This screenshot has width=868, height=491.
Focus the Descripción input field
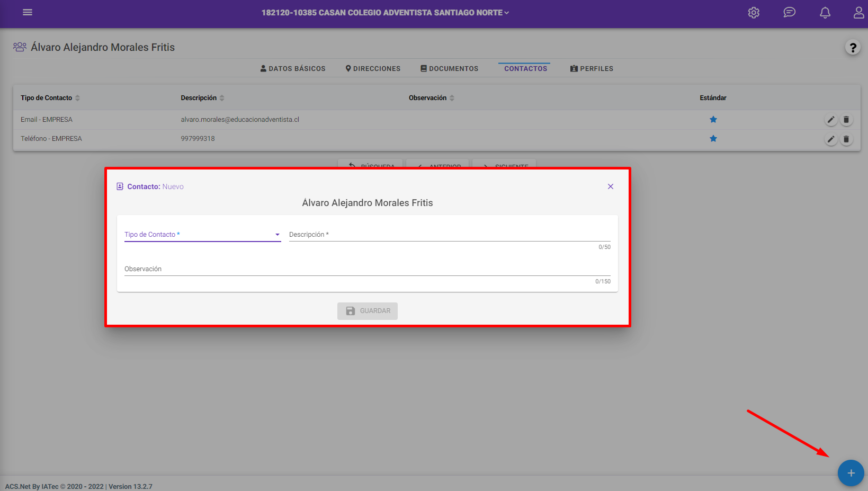pos(450,235)
